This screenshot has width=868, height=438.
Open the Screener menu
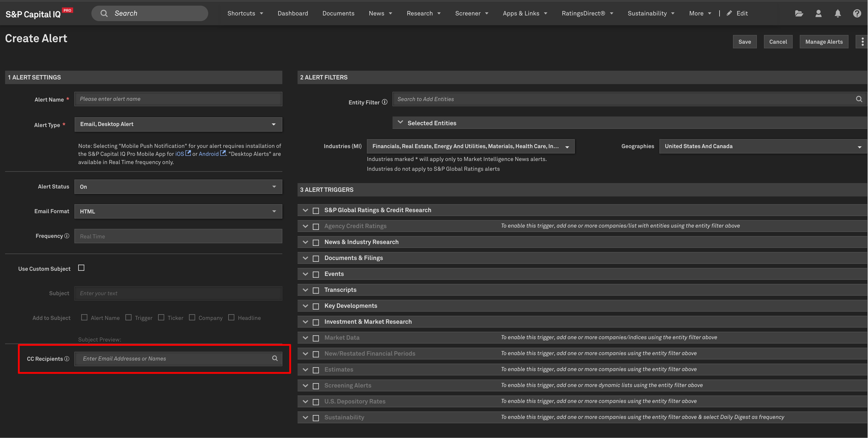[472, 14]
